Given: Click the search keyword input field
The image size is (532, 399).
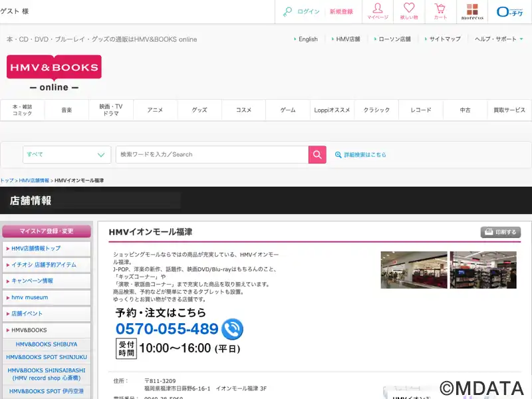Looking at the screenshot, I should point(211,154).
